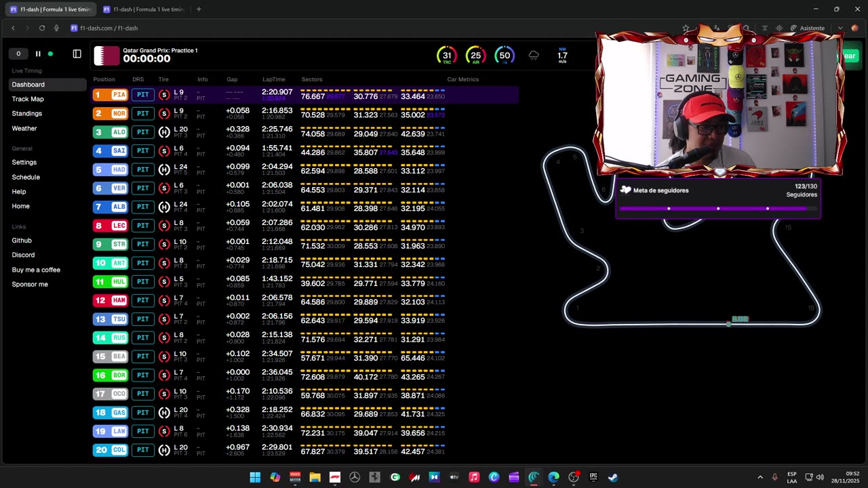Open the Weather page
The height and width of the screenshot is (488, 868).
click(24, 128)
